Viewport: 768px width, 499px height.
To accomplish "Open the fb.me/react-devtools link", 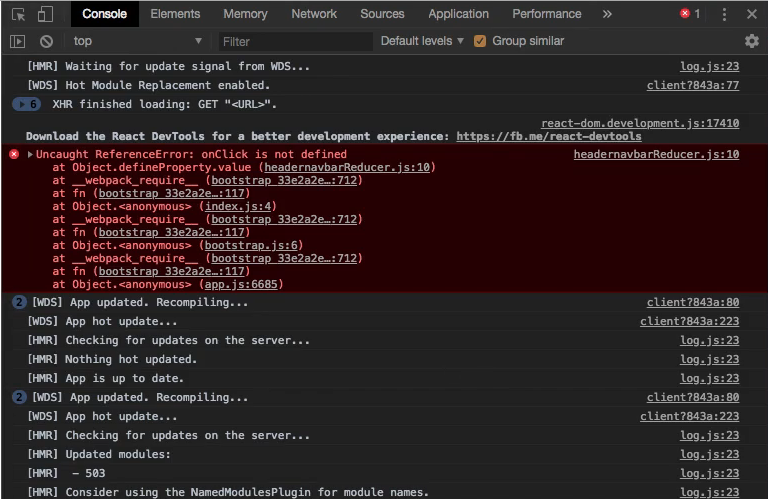I will pos(549,136).
